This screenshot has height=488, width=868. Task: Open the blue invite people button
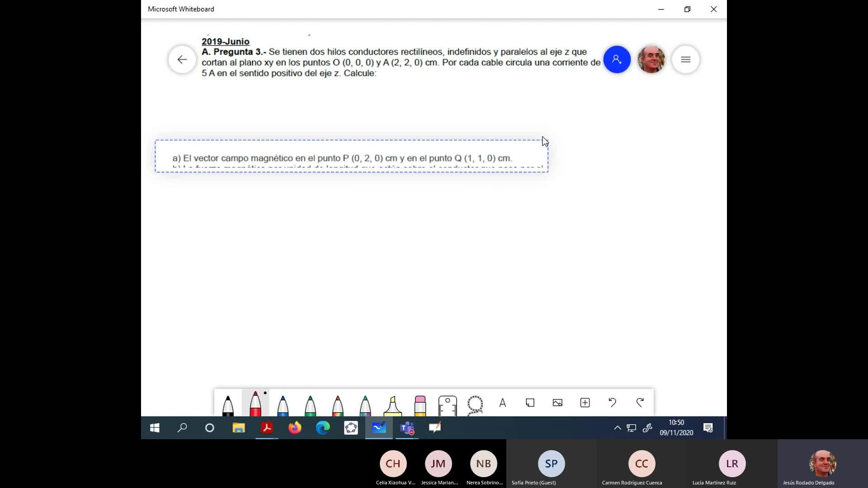click(x=617, y=60)
